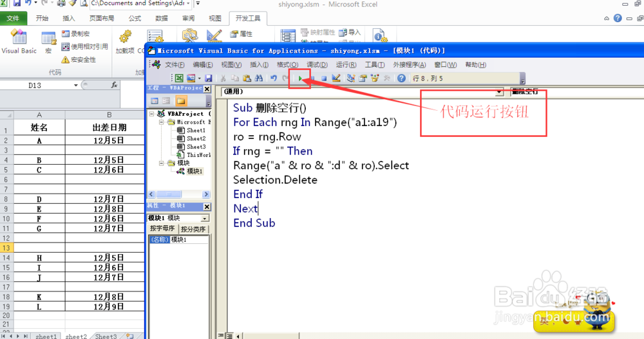The height and width of the screenshot is (339, 644).
Task: Switch to Sheet3 worksheet tab
Action: [x=106, y=336]
